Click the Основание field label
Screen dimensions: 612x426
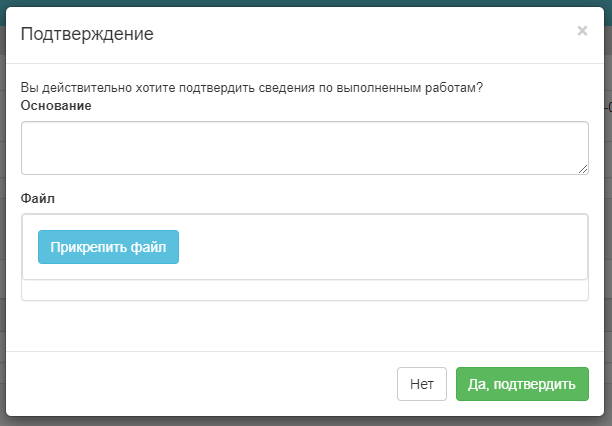click(56, 105)
